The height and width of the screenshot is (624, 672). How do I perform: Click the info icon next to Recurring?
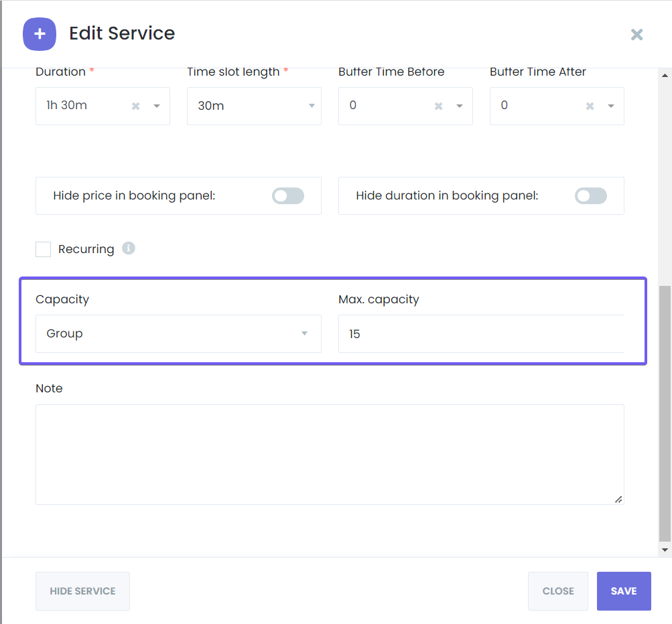[128, 248]
